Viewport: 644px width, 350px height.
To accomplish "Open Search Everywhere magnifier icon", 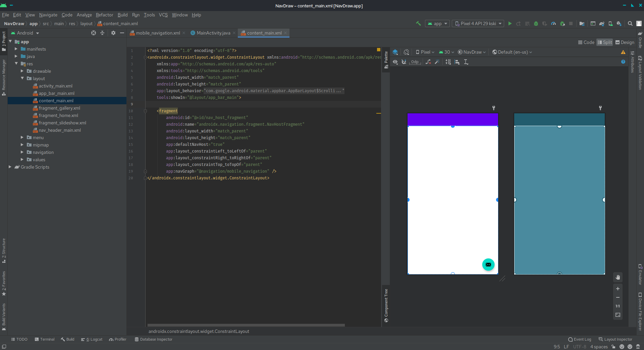I will click(630, 24).
